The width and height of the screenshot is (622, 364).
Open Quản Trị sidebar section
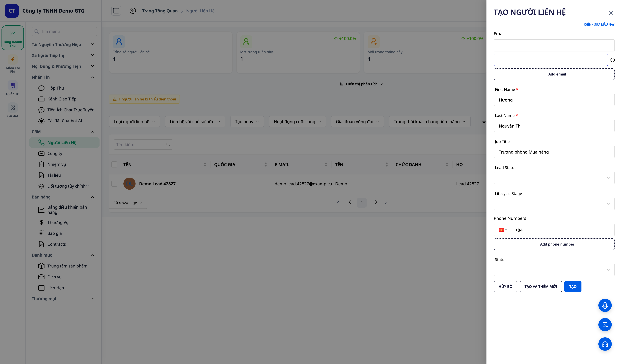13,88
